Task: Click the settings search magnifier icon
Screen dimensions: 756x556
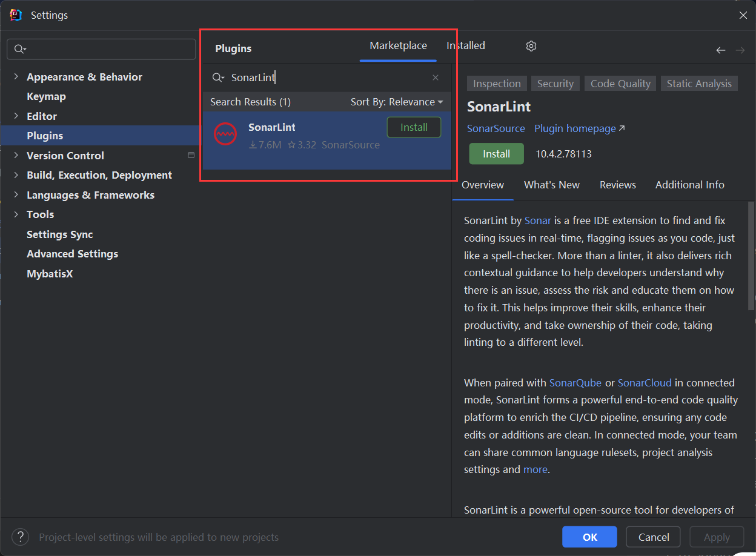Action: 20,49
